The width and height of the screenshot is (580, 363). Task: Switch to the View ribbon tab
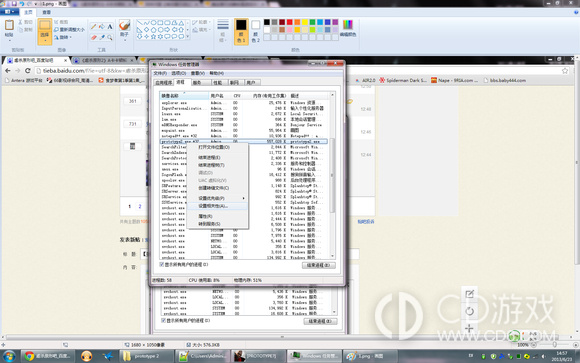tap(46, 12)
